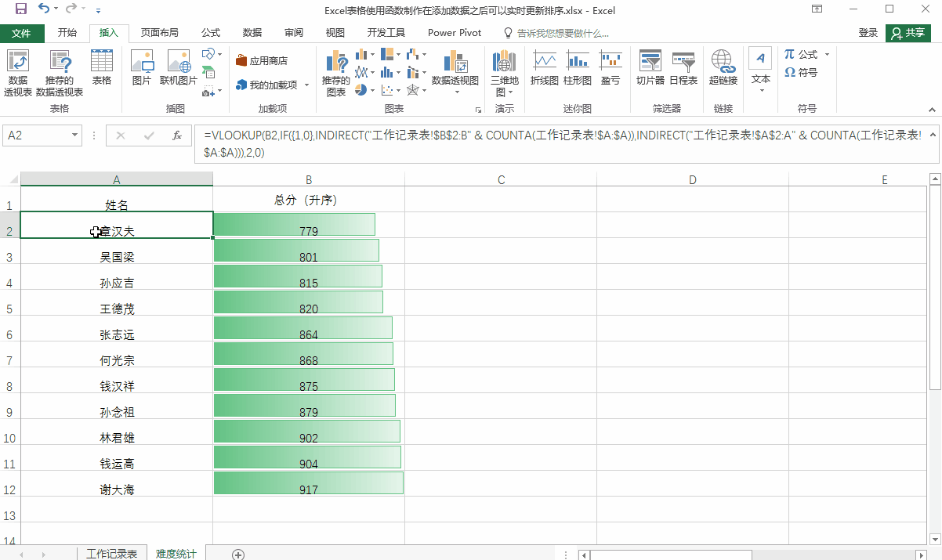The height and width of the screenshot is (560, 942).
Task: Click the 总分（升序） header cell
Action: [309, 200]
